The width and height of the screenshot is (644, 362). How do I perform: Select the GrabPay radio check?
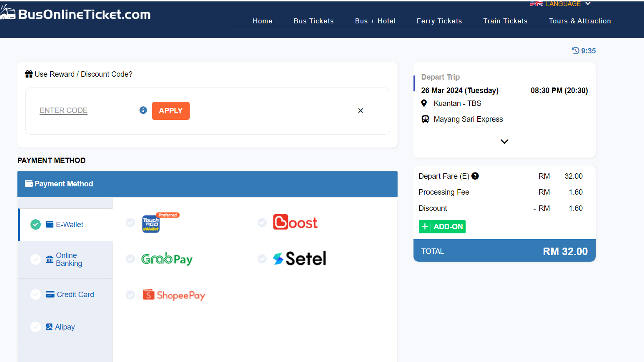tap(130, 259)
